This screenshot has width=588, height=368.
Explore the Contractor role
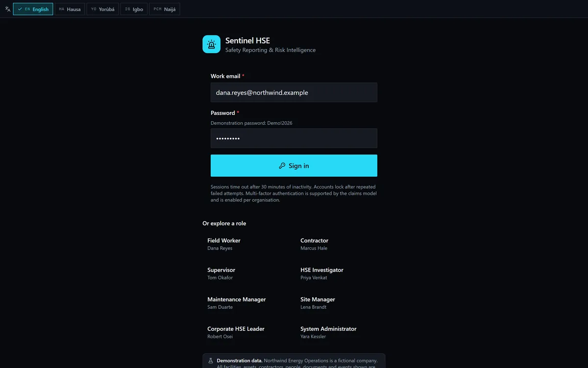coord(341,244)
